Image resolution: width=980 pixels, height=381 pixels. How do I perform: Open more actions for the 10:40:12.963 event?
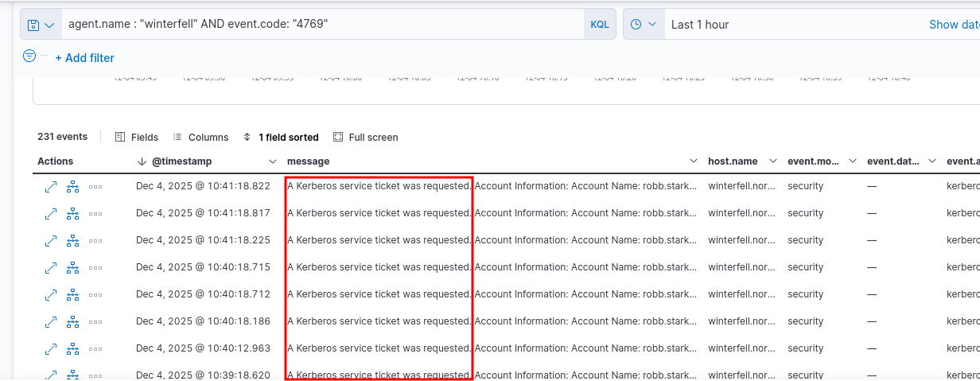pos(95,348)
